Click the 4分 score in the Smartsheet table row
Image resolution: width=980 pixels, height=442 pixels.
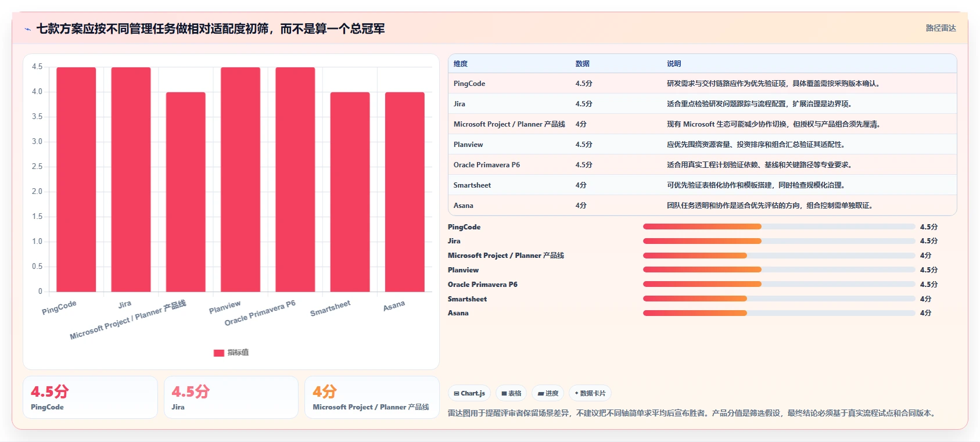coord(581,185)
